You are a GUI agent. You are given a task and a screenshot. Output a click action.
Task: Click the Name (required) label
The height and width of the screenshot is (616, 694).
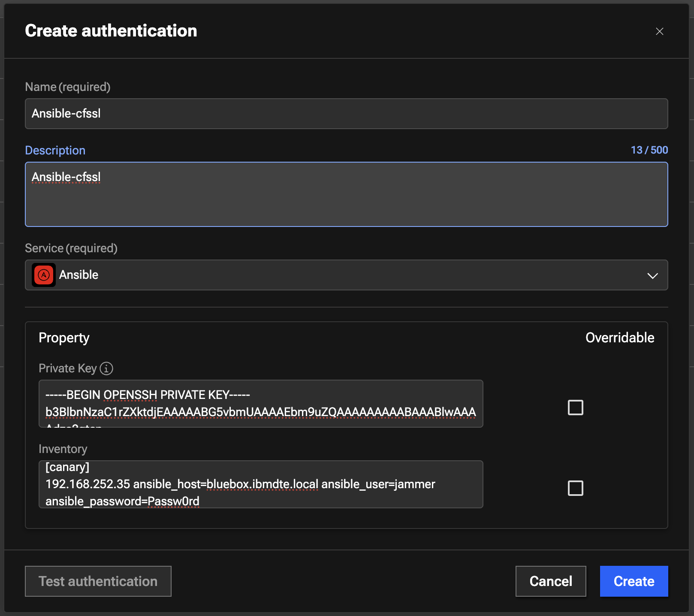coord(68,87)
